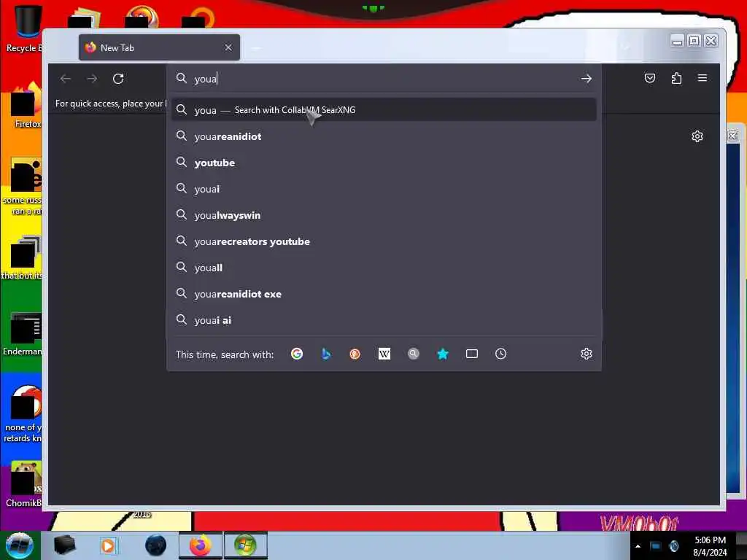Click the dark box taskbar icon
Viewport: 747px width, 560px height.
64,545
